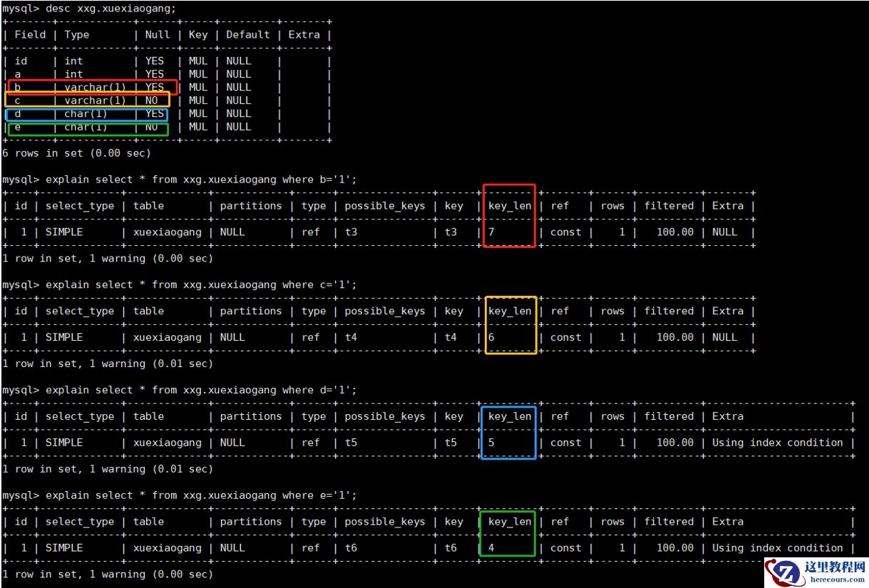Image resolution: width=869 pixels, height=588 pixels.
Task: Click "xuexiaogang" table cell in b='1' result
Action: 168,232
